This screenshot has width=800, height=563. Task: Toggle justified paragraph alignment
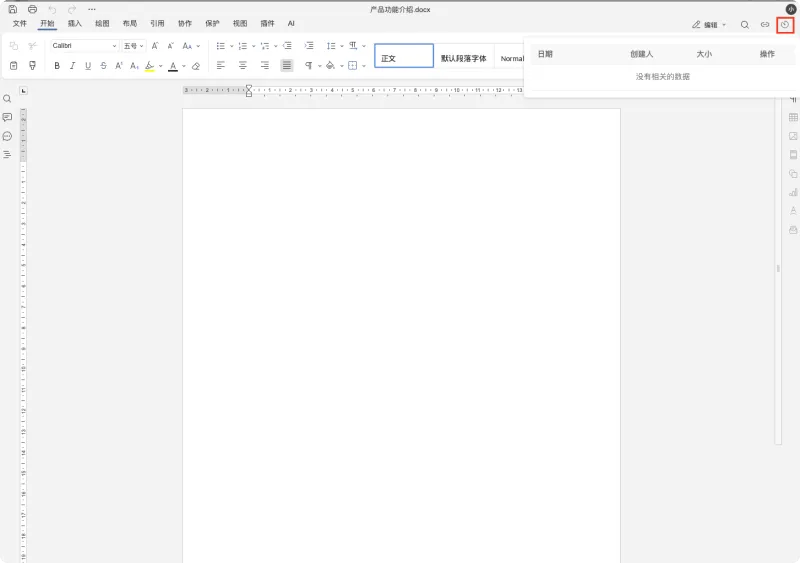[x=287, y=65]
